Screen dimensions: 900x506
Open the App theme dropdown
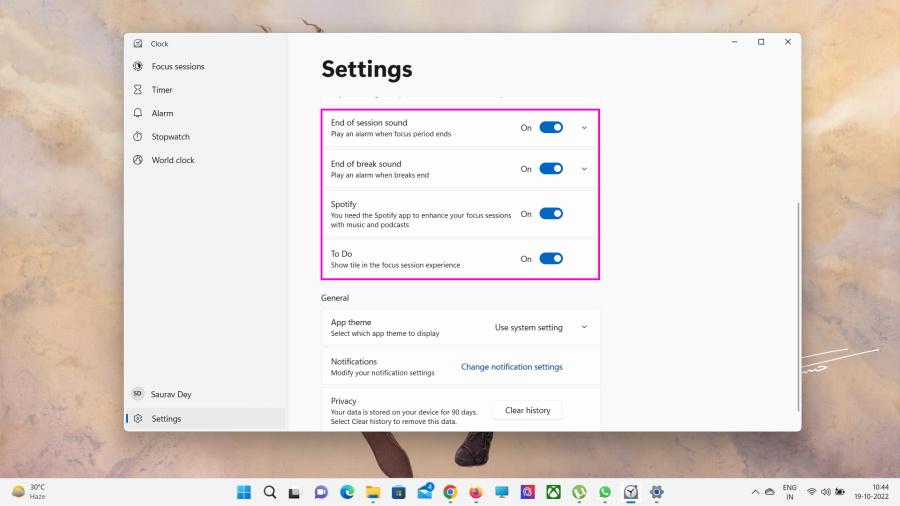point(540,327)
